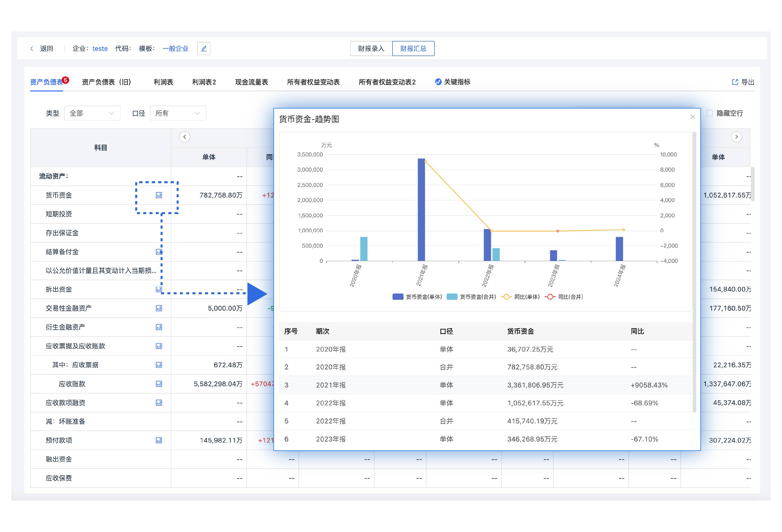Screen dimensions: 782x532
Task: Click chart icon for 应收款项融资
Action: pos(159,403)
